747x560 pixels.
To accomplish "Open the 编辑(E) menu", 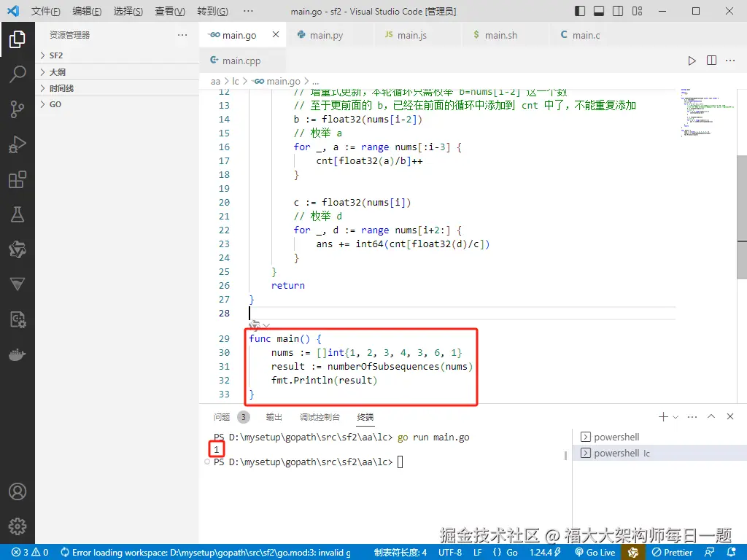I will 87,11.
